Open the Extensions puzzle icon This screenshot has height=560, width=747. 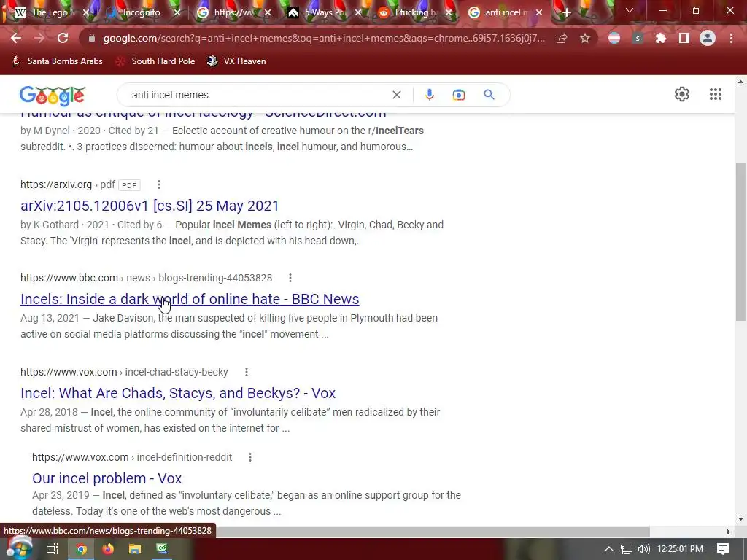(x=661, y=38)
